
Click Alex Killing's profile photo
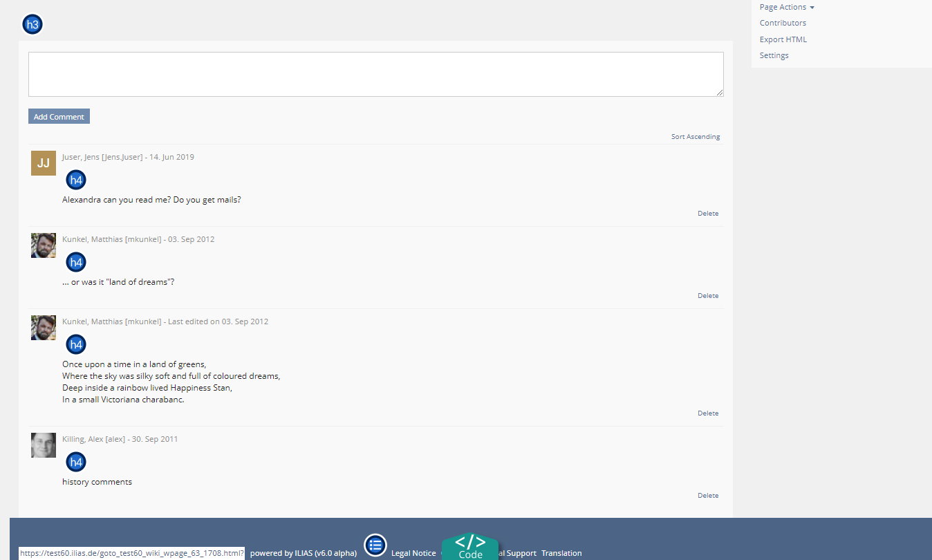click(x=43, y=445)
